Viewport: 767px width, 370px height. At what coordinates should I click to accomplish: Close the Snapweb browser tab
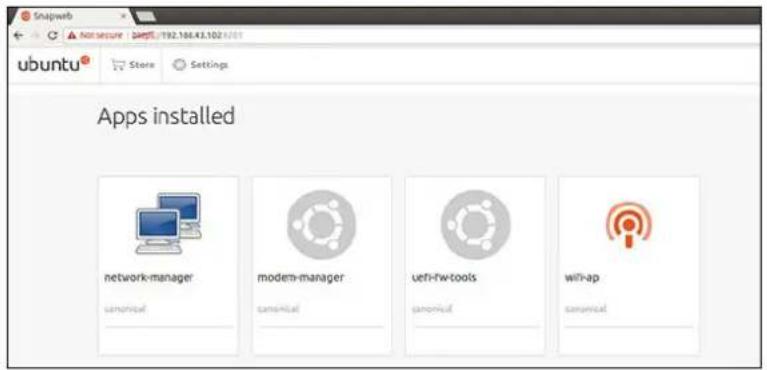tap(123, 16)
